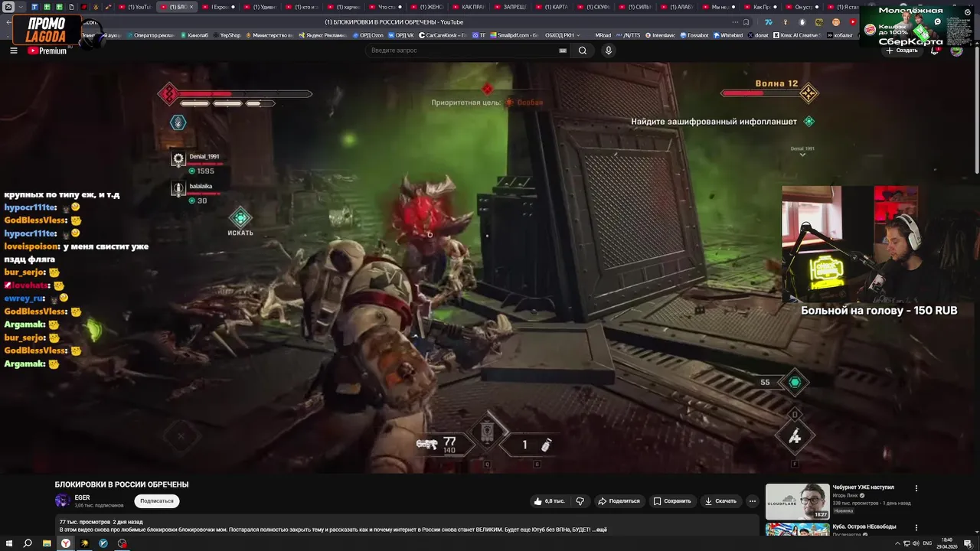980x551 pixels.
Task: Open the 'YepShop' bookmark
Action: pyautogui.click(x=227, y=35)
